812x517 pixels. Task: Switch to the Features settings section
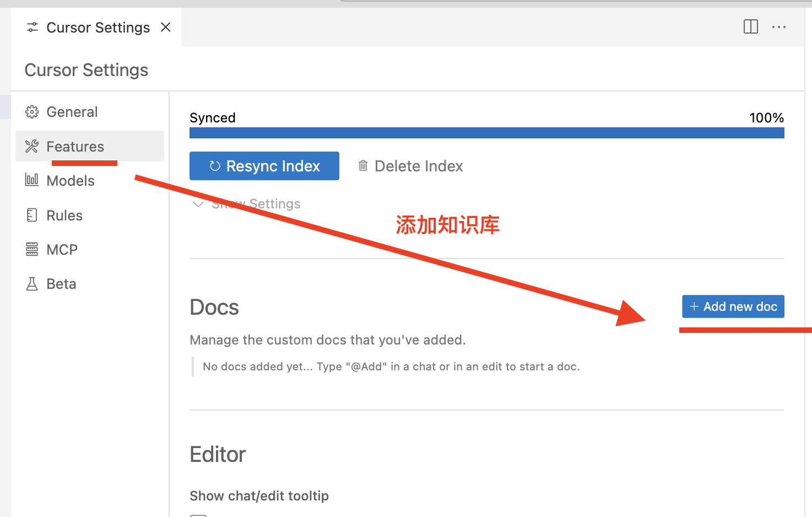(75, 147)
